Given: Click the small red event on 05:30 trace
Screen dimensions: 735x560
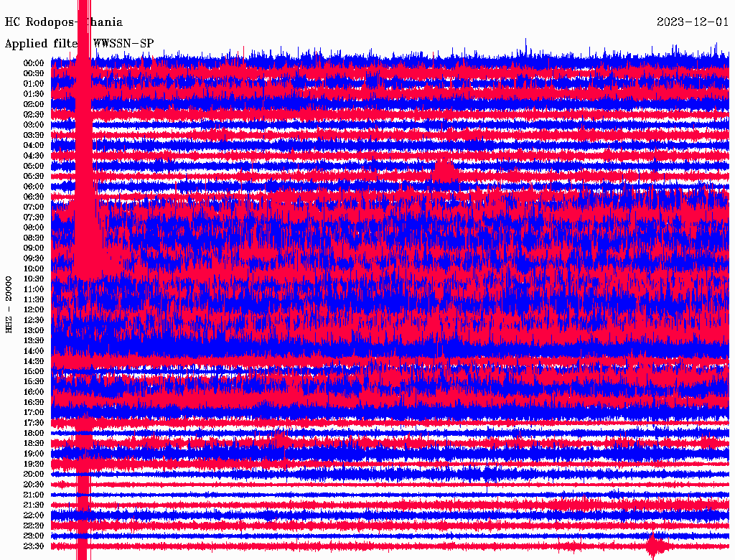Looking at the screenshot, I should pos(444,172).
